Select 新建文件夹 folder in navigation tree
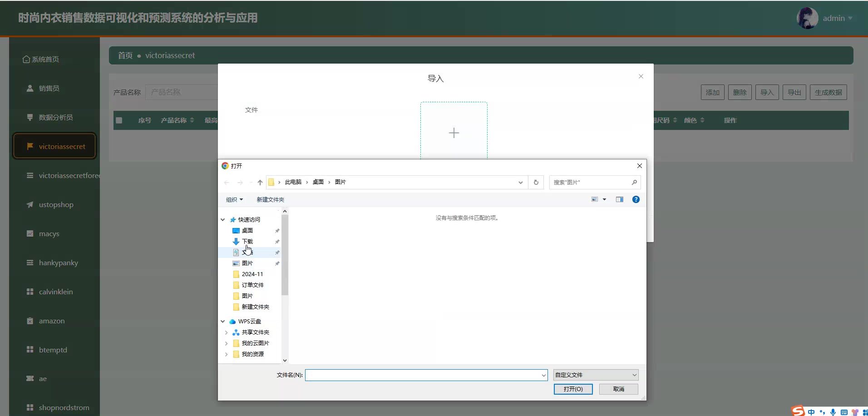 [x=255, y=307]
